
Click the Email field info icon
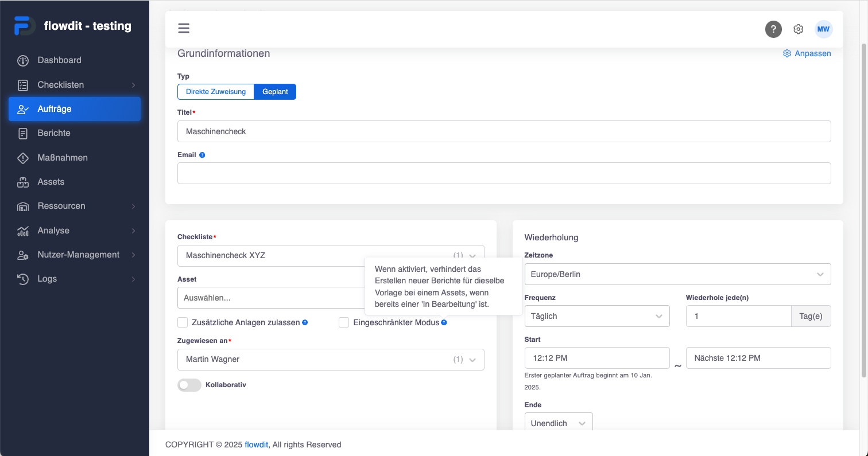coord(202,155)
